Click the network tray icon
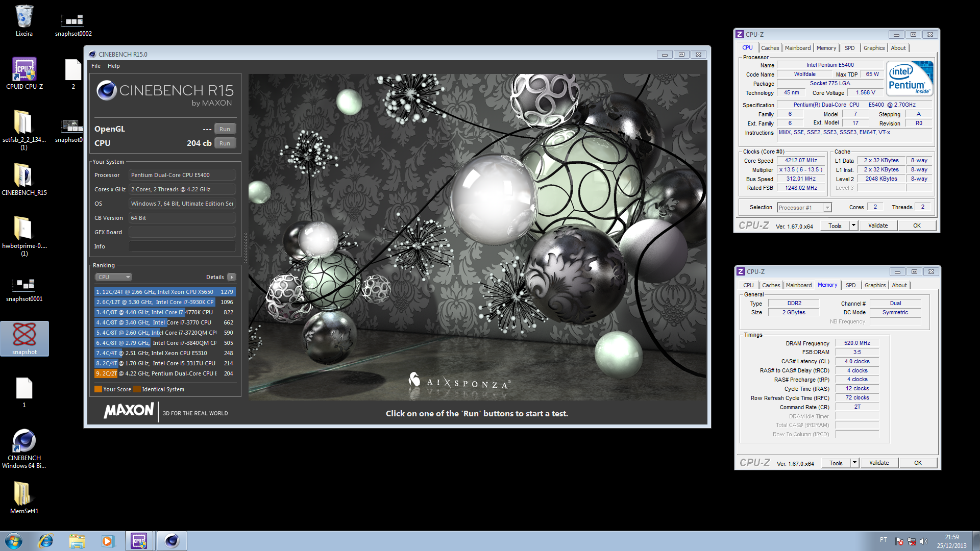 (912, 541)
